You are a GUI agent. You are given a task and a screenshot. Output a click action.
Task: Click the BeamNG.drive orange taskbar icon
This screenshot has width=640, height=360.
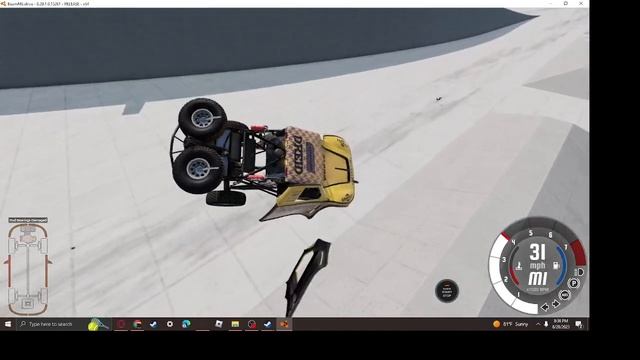pos(284,324)
